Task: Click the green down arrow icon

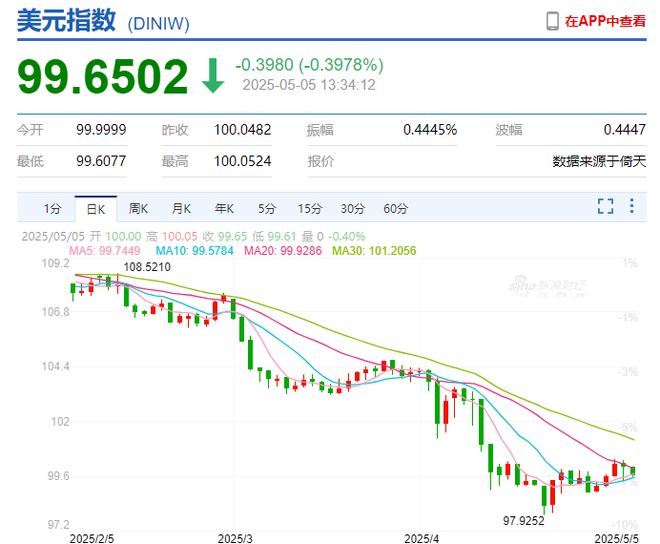Action: [213, 75]
